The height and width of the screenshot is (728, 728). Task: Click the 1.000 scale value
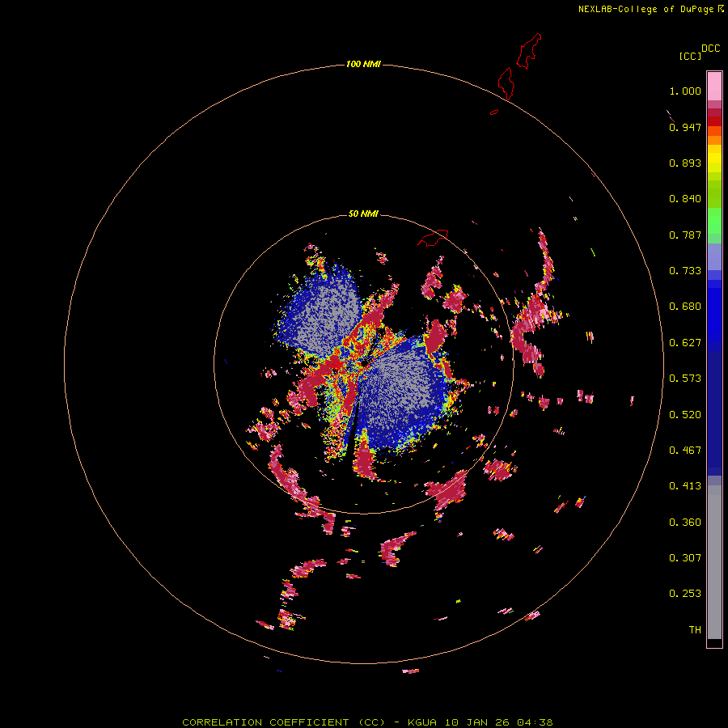point(685,91)
